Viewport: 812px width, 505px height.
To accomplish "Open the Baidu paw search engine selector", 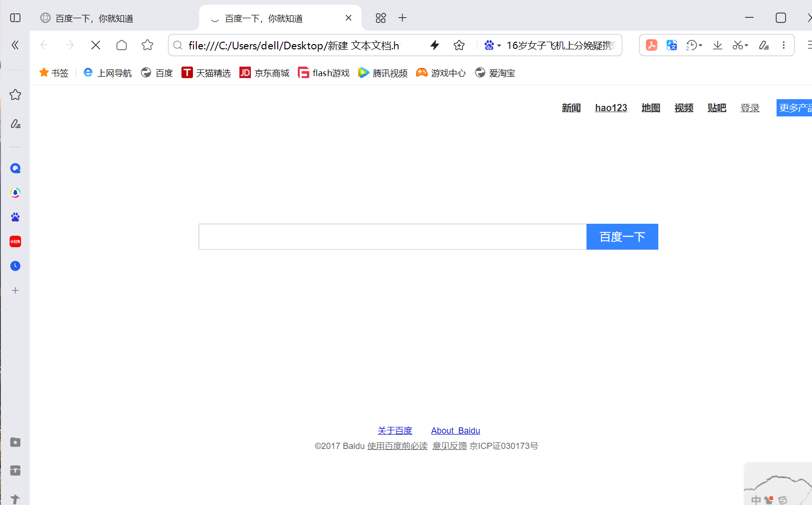I will coord(492,45).
